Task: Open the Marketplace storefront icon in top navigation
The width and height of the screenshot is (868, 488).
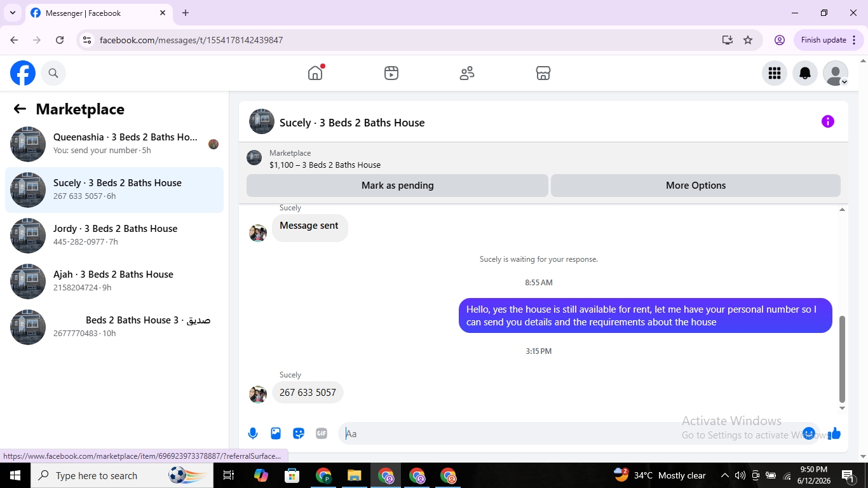Action: (x=543, y=73)
